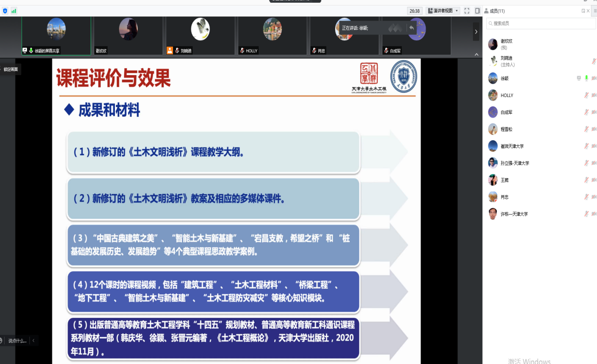Collapse the video strip with up chevron
Image resolution: width=597 pixels, height=364 pixels.
point(476,54)
